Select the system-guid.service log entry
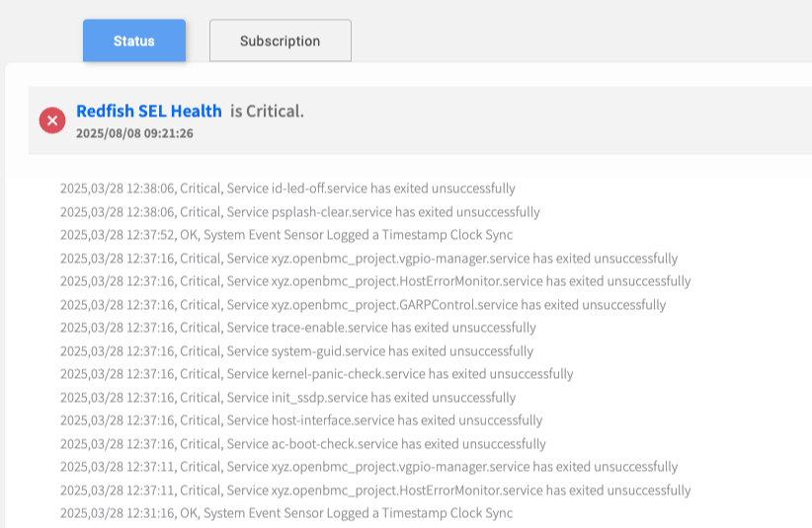812x528 pixels. (296, 351)
